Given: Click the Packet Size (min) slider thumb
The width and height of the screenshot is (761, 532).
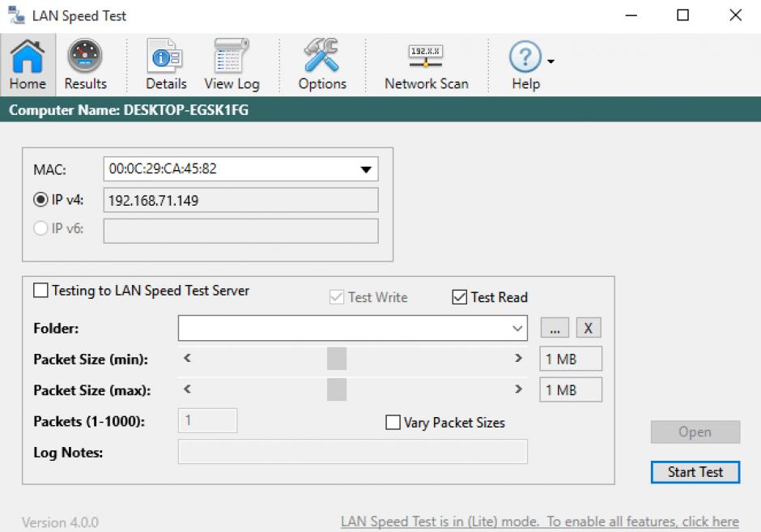Looking at the screenshot, I should click(x=337, y=359).
